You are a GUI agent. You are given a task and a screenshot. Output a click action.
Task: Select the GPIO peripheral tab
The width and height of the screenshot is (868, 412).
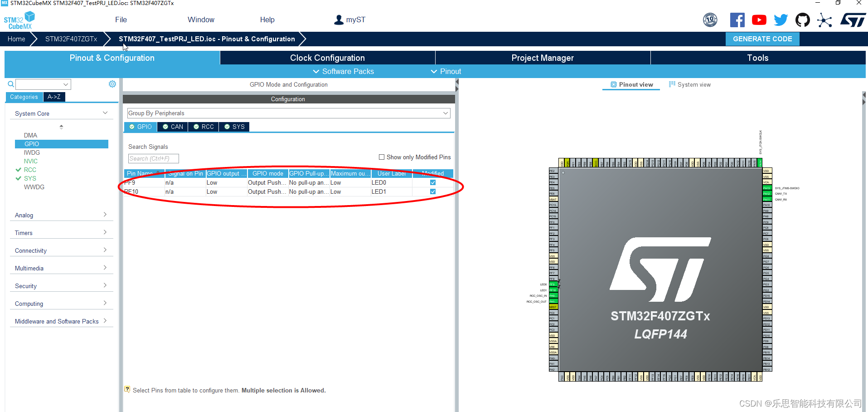[x=141, y=127]
